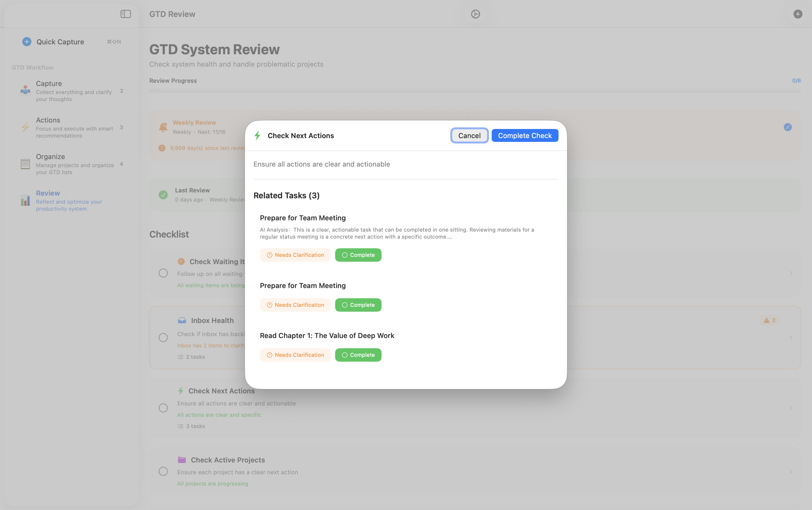
Task: Toggle the sidebar panel icon top-left
Action: tap(125, 14)
